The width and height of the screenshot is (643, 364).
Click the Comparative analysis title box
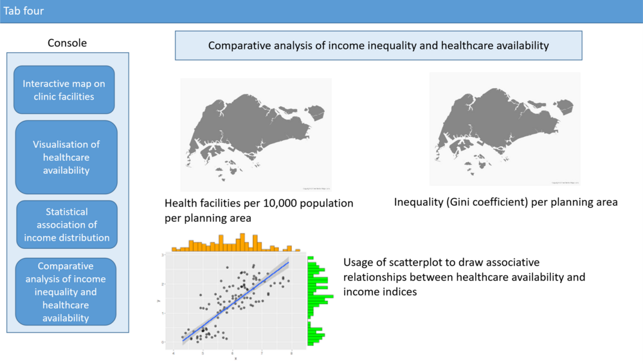click(x=378, y=46)
